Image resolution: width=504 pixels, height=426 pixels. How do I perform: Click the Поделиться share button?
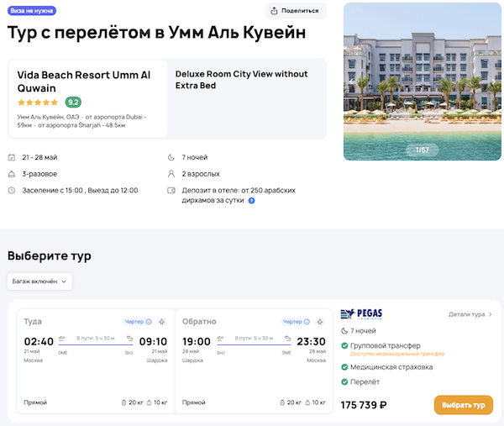[295, 11]
